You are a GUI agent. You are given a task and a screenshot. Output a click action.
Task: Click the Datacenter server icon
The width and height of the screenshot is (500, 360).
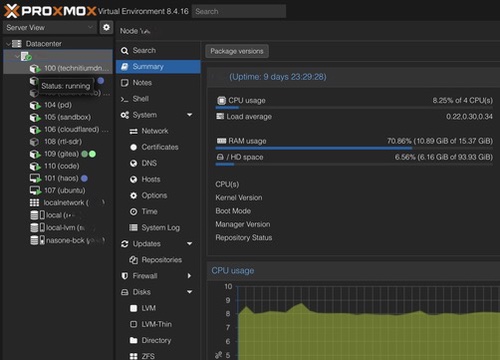(x=17, y=44)
